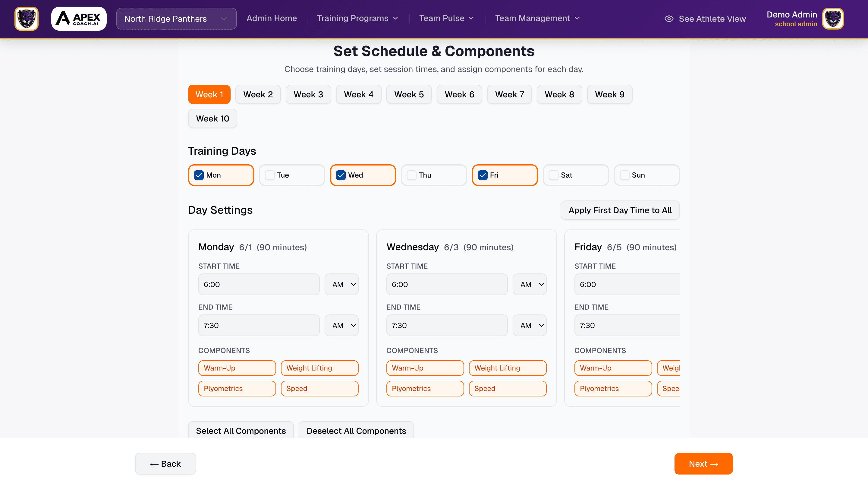The width and height of the screenshot is (868, 489).
Task: Edit Monday's start time field showing 6:00
Action: (x=259, y=284)
